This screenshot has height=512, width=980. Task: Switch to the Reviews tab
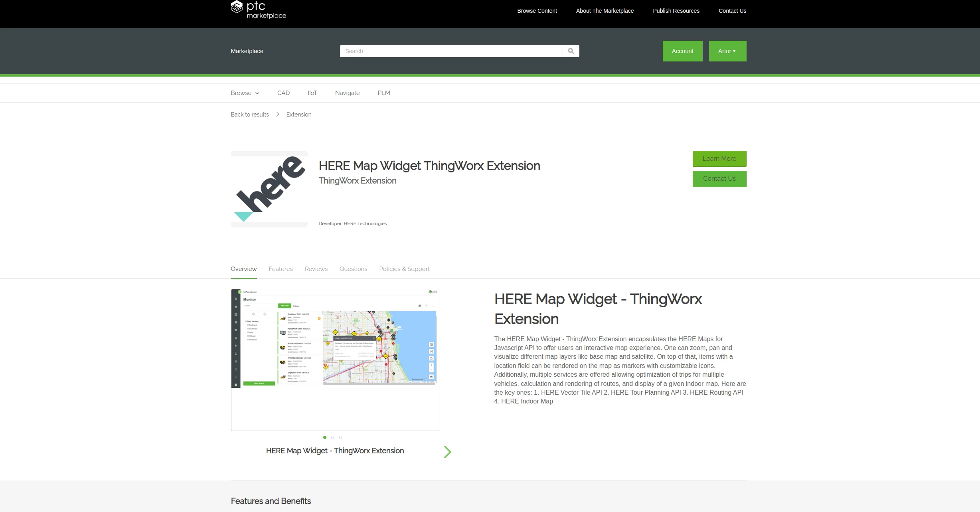[316, 269]
